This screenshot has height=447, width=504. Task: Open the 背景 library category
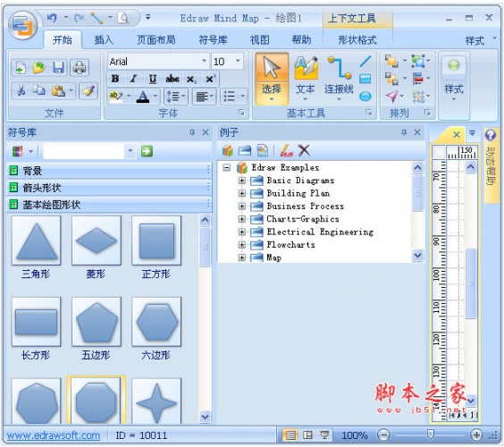click(109, 171)
